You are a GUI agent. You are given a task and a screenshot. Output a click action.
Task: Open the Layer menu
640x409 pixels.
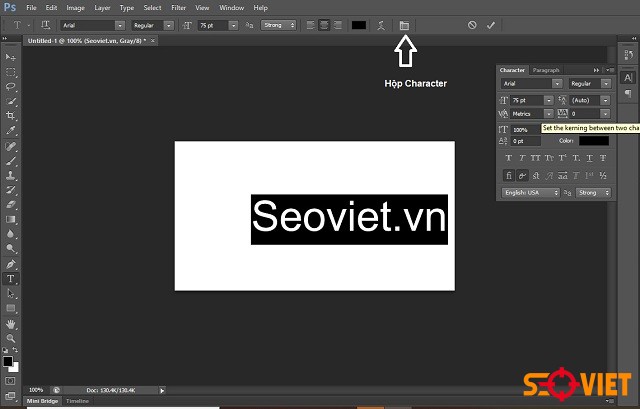(x=102, y=8)
